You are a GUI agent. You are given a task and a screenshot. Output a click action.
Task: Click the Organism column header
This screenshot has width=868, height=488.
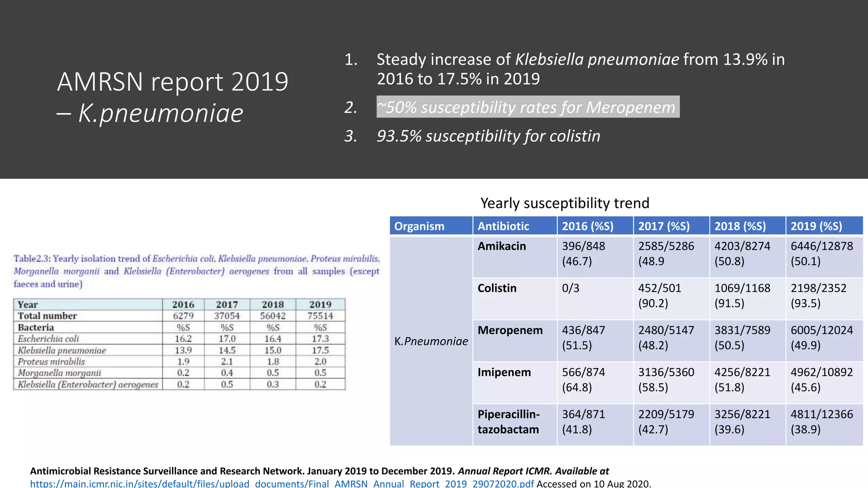click(431, 226)
